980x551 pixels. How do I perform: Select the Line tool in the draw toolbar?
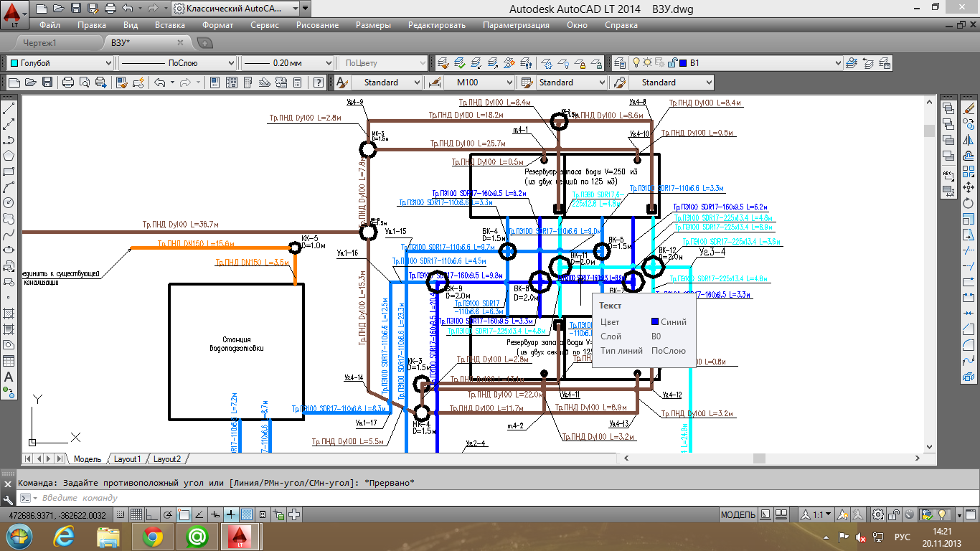click(9, 109)
